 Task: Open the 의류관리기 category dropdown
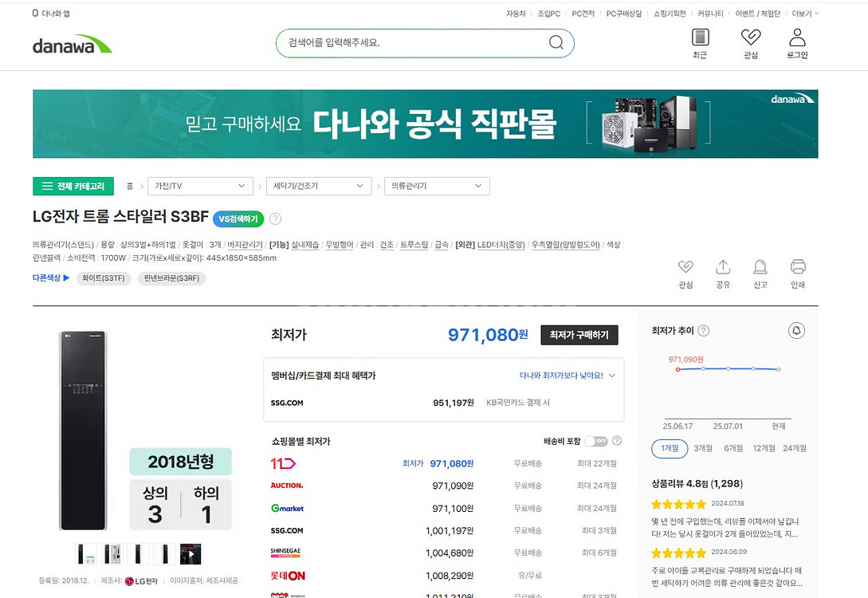click(437, 186)
